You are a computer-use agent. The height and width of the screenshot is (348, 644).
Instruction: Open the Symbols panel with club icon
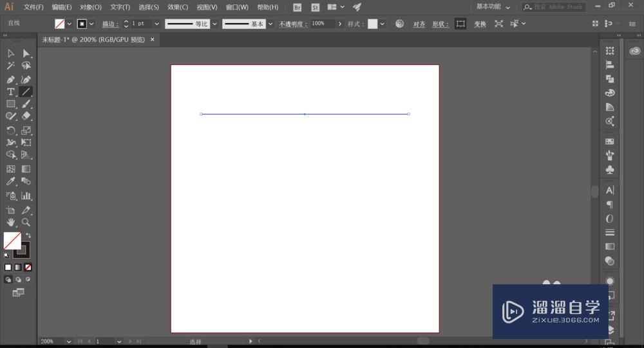coord(610,169)
